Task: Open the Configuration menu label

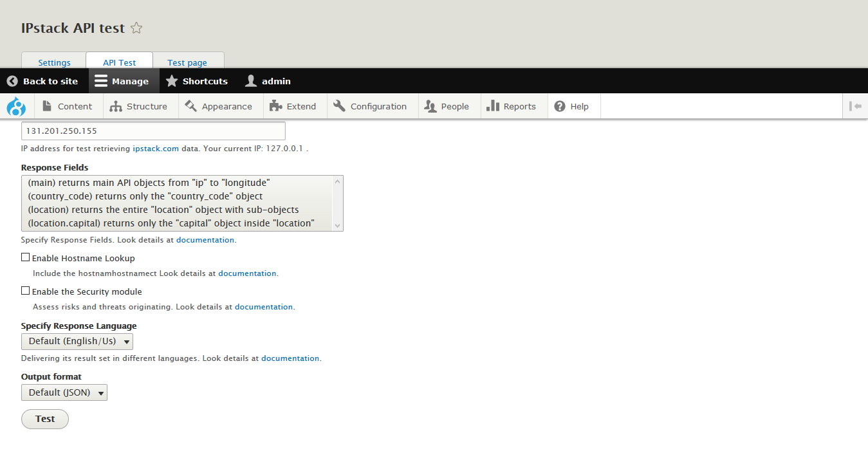Action: 378,107
